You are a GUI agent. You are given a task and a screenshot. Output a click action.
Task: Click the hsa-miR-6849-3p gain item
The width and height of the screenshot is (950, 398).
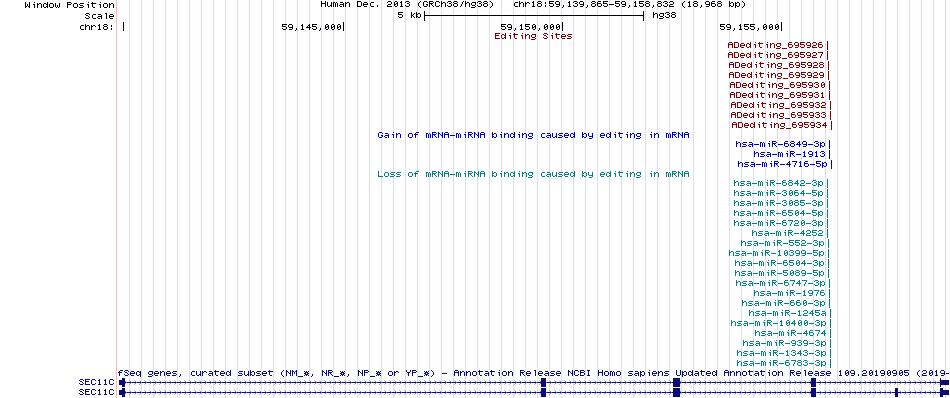tap(780, 144)
